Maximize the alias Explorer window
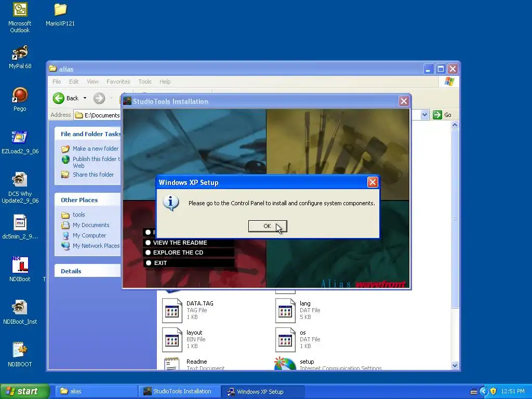 (441, 69)
